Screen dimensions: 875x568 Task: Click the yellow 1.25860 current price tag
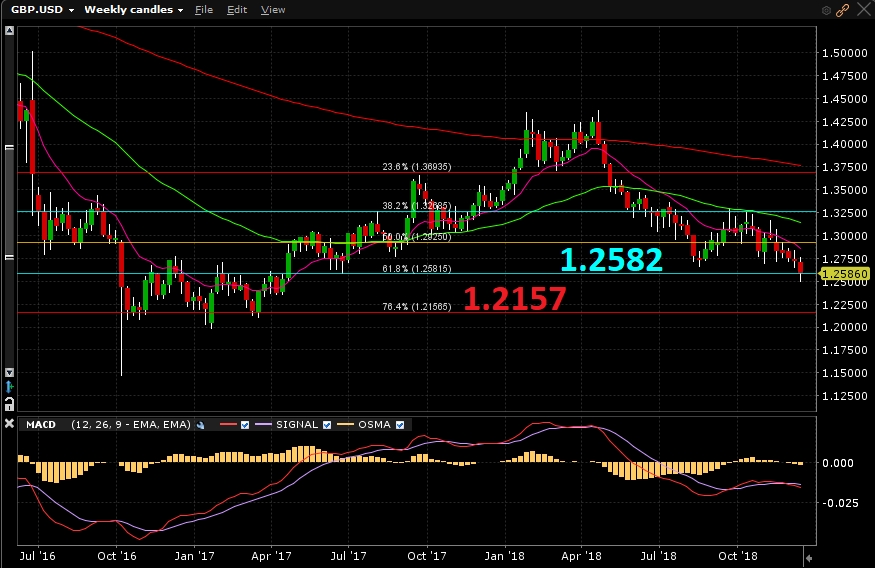[x=845, y=274]
